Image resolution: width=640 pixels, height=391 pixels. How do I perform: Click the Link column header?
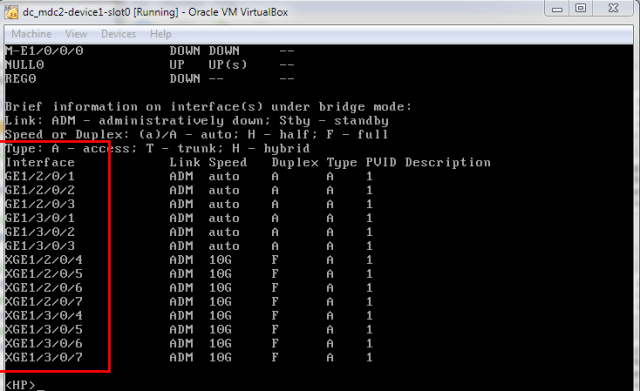(185, 162)
